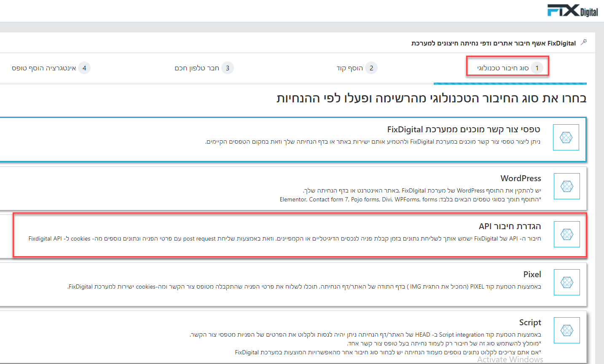Click the Pixel option icon
This screenshot has width=604, height=364.
pos(567,282)
